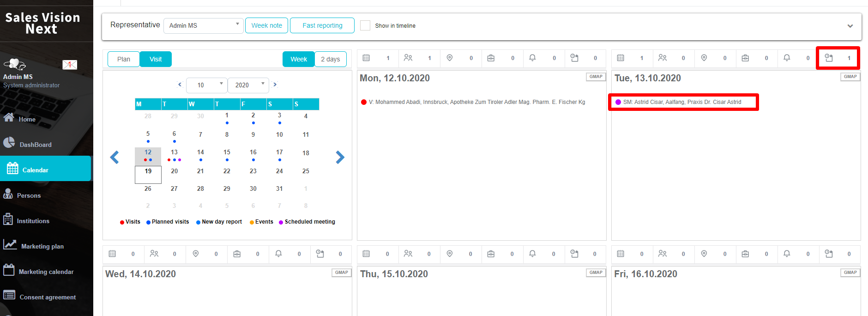This screenshot has width=868, height=316.
Task: Enable the Show in timeline checkbox
Action: [x=365, y=25]
